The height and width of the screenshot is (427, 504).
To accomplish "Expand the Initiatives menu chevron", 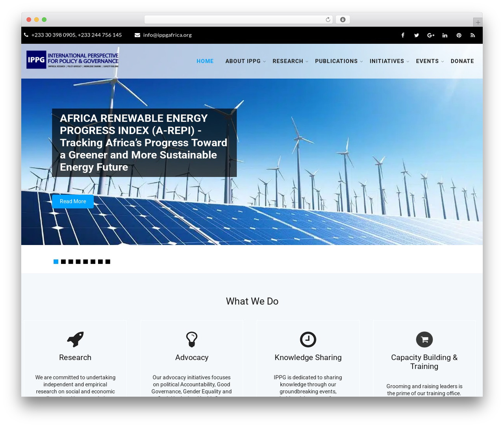I will (408, 61).
